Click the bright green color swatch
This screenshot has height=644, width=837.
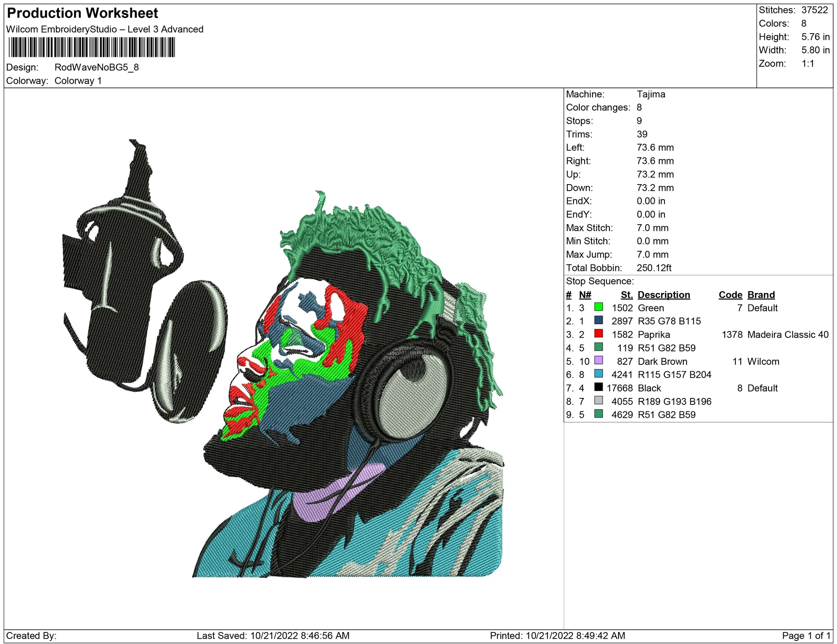point(598,307)
